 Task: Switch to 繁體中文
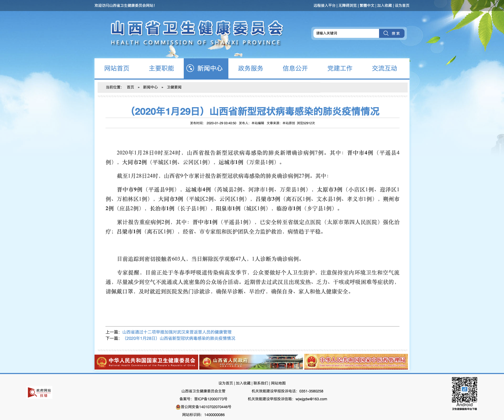(x=367, y=6)
